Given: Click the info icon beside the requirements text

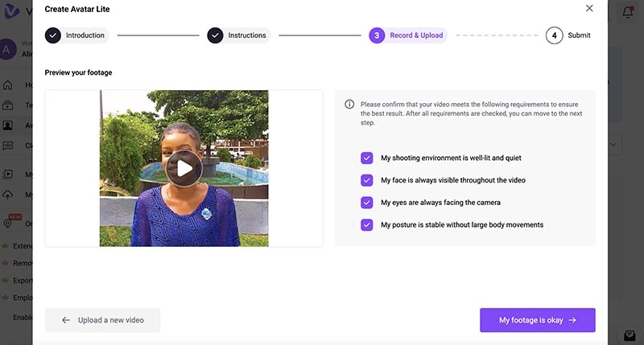Looking at the screenshot, I should coord(349,105).
